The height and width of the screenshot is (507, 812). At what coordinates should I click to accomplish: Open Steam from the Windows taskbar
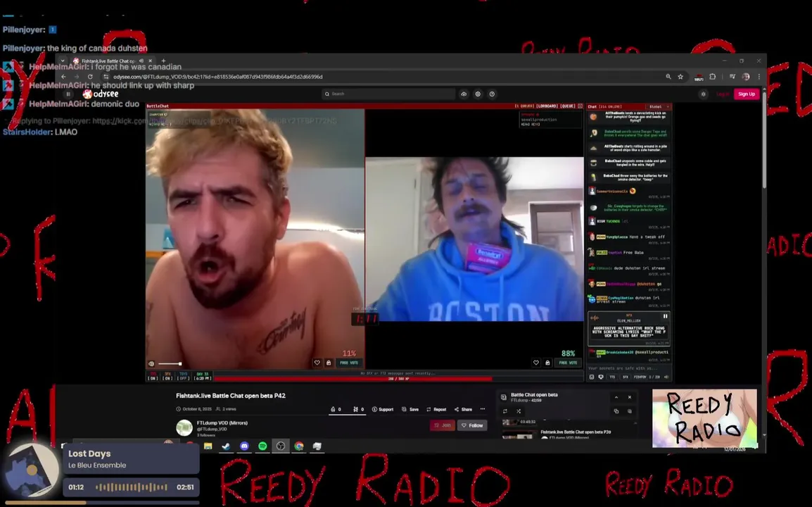227,446
